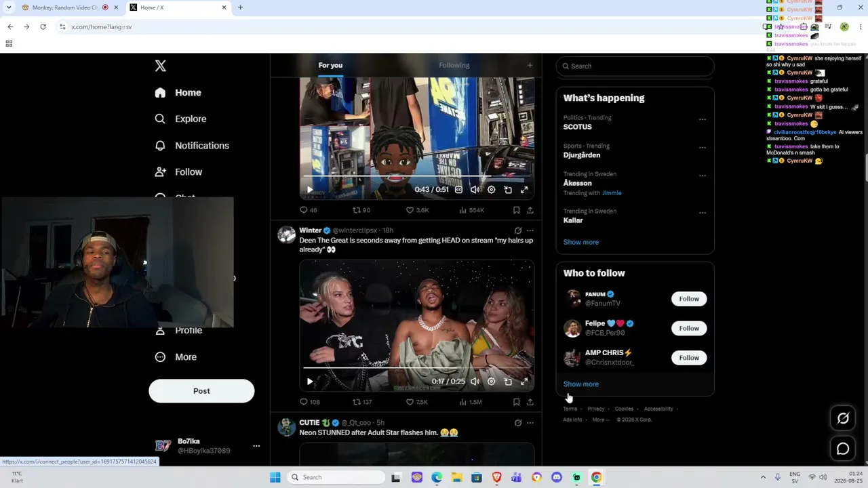Screen dimensions: 868x488
Task: View analytics for the 1.5M views post
Action: point(471,402)
